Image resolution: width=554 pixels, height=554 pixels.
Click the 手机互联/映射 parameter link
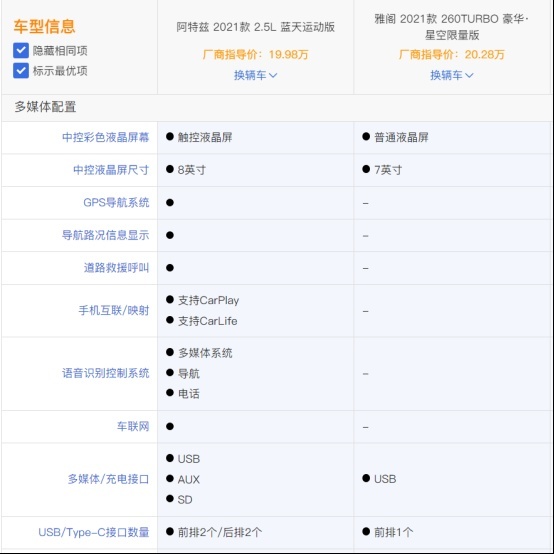(114, 311)
